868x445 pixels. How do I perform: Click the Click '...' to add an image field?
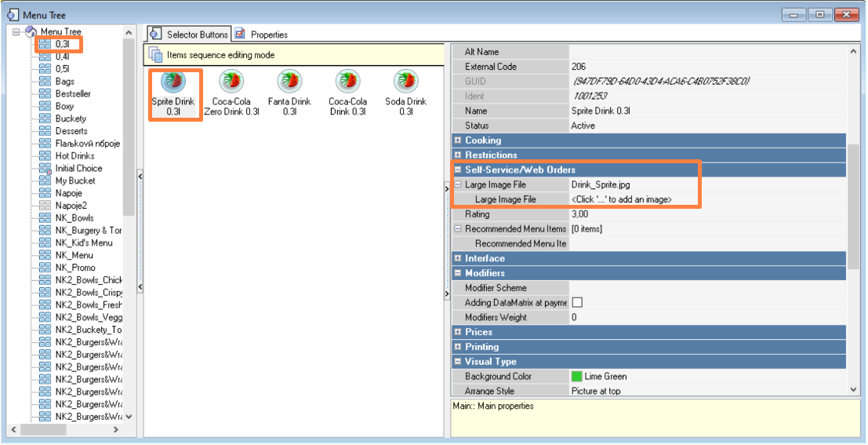[x=707, y=199]
